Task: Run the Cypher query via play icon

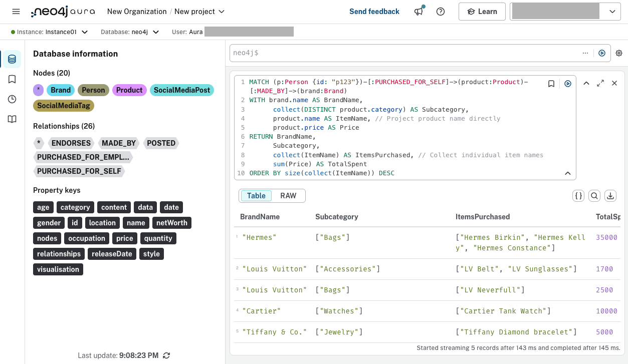Action: [568, 84]
